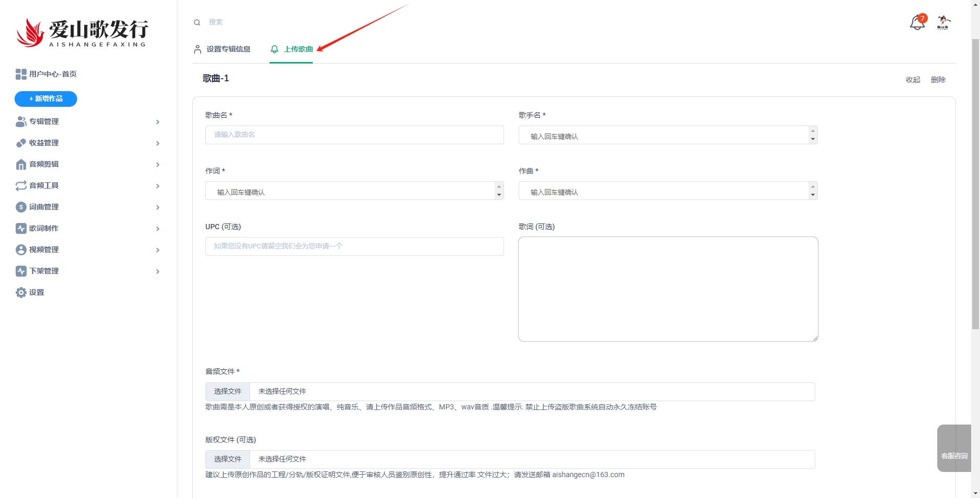Image resolution: width=980 pixels, height=498 pixels.
Task: Click the 音频剪辑 house icon
Action: coord(21,164)
